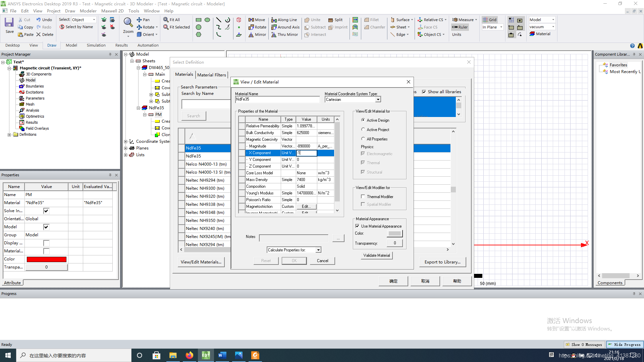644x362 pixels.
Task: Click the Fit Selected icon
Action: point(177,27)
